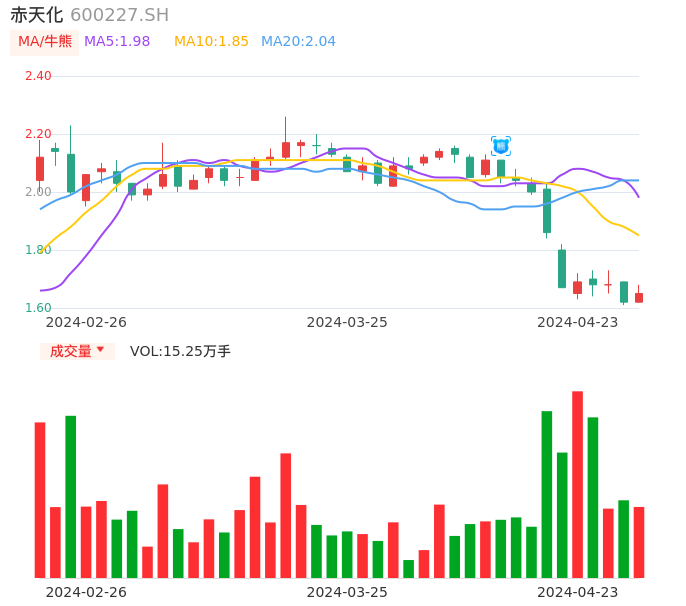Click the 2024-04-23 date label under volume chart

click(x=578, y=592)
